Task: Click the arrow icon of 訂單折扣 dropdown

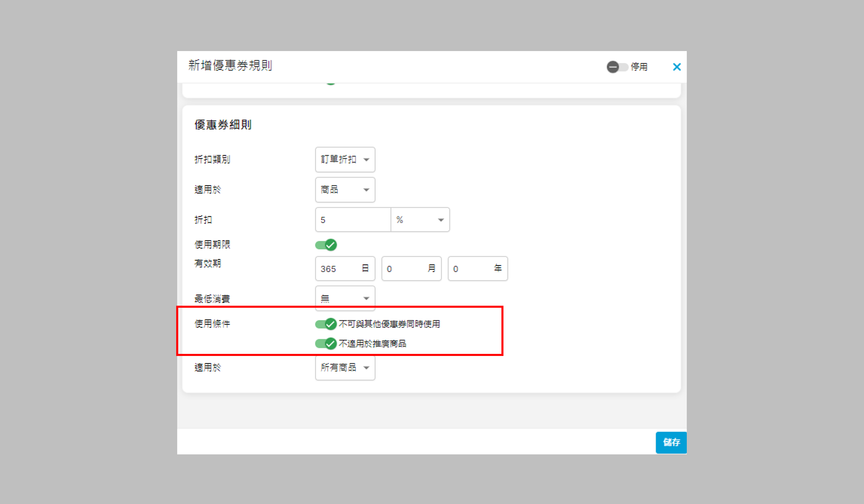Action: [366, 160]
